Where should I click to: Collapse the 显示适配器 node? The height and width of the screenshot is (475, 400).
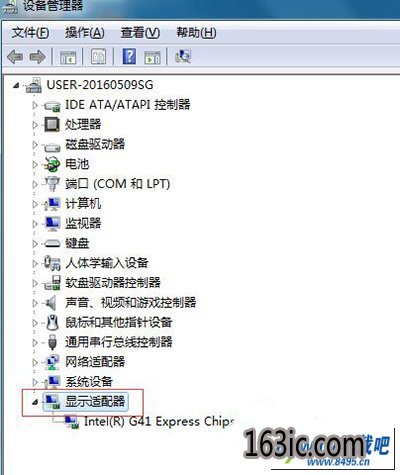coord(35,402)
